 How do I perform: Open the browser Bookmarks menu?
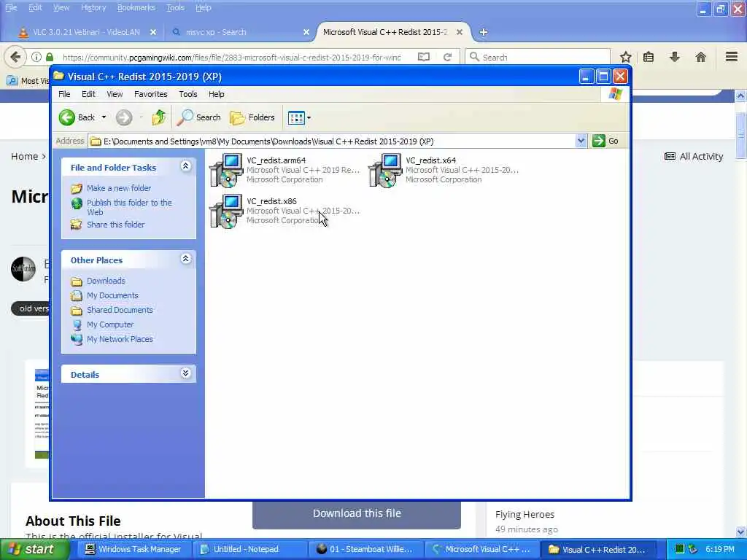pos(136,7)
